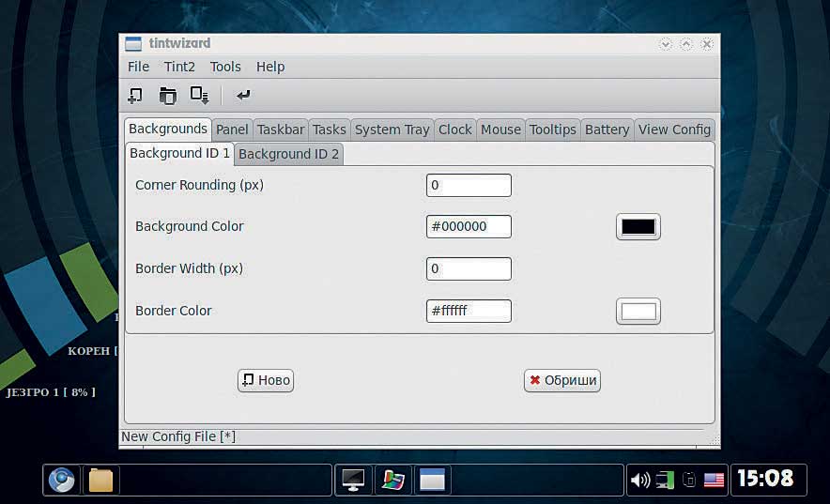Click the Обриши button

point(562,380)
